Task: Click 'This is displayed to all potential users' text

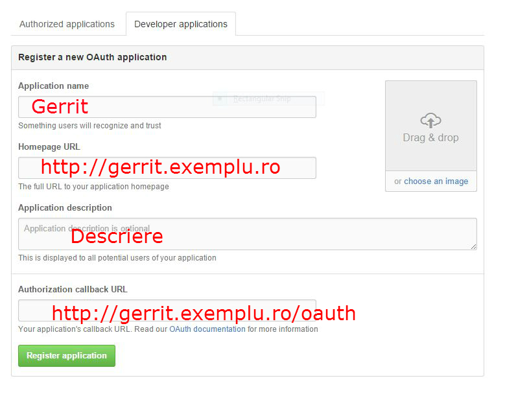Action: [x=117, y=258]
